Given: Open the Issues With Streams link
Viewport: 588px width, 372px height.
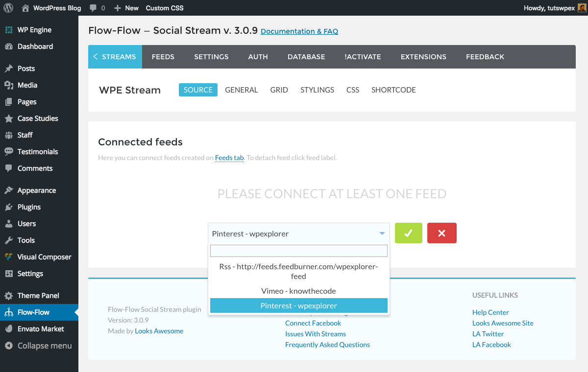Looking at the screenshot, I should (316, 334).
